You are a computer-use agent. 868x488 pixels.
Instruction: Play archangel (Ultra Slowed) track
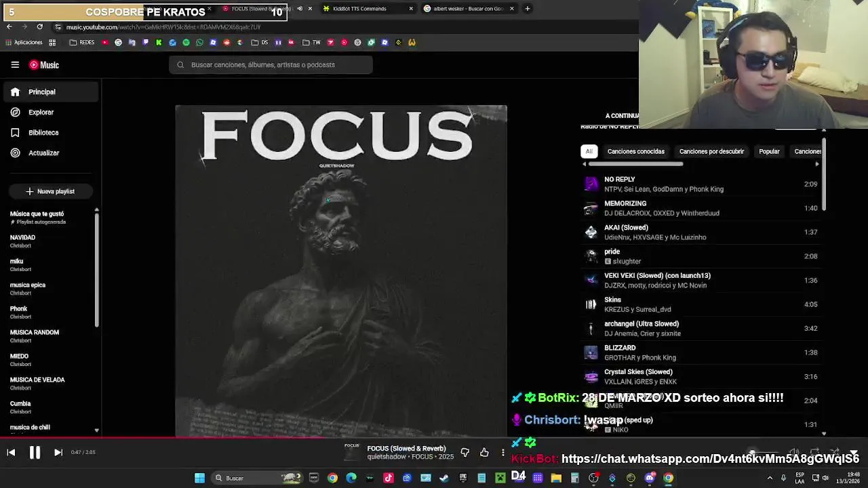coord(701,328)
